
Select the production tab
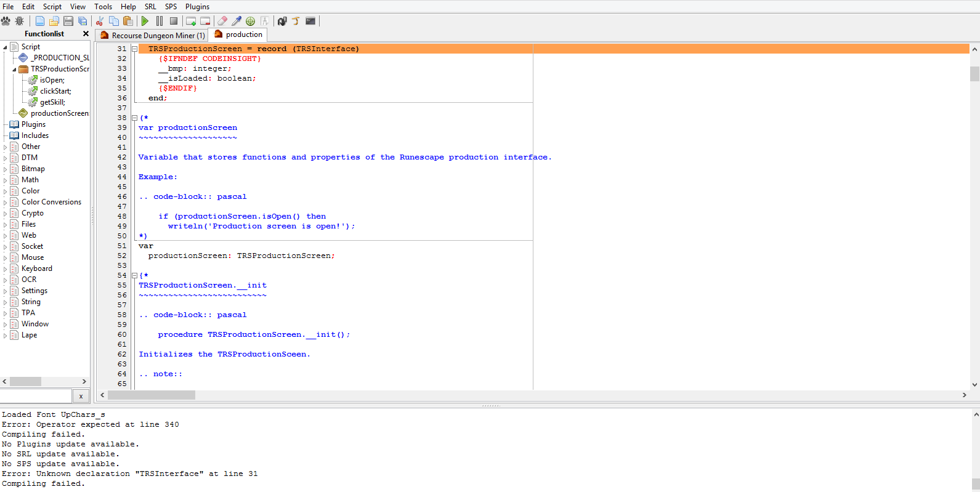tap(238, 34)
